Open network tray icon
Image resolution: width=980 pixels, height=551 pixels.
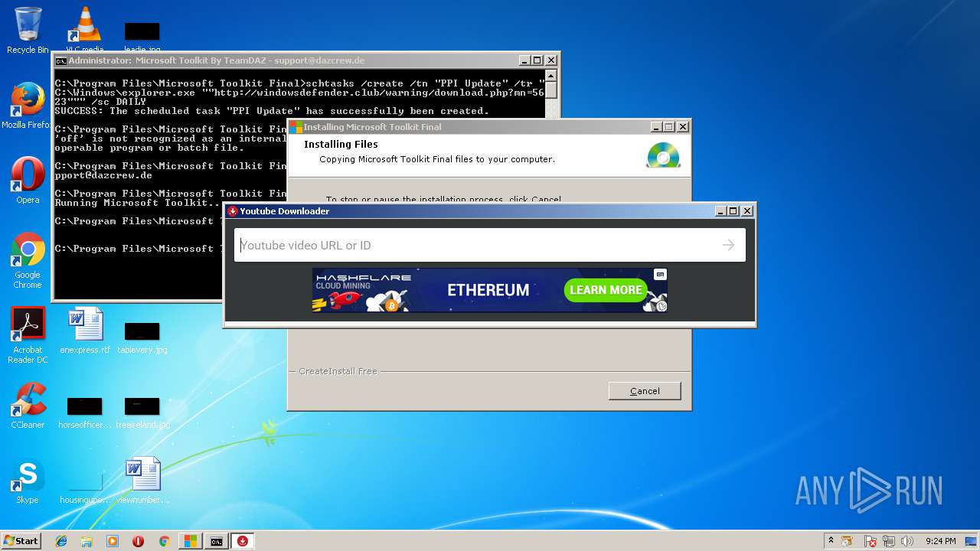889,541
